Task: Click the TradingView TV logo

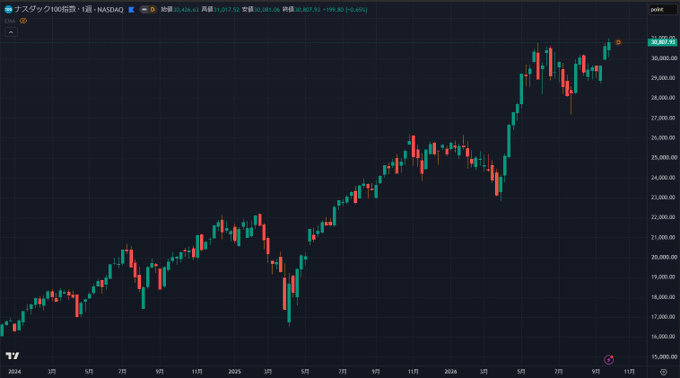Action: tap(13, 355)
